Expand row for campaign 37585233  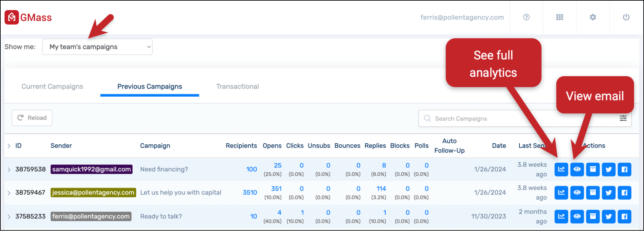point(9,217)
